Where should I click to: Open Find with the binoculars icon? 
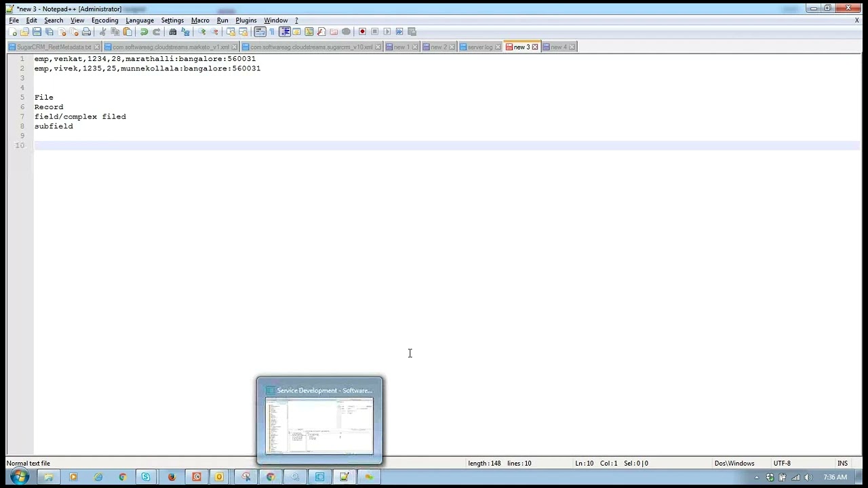(x=173, y=32)
